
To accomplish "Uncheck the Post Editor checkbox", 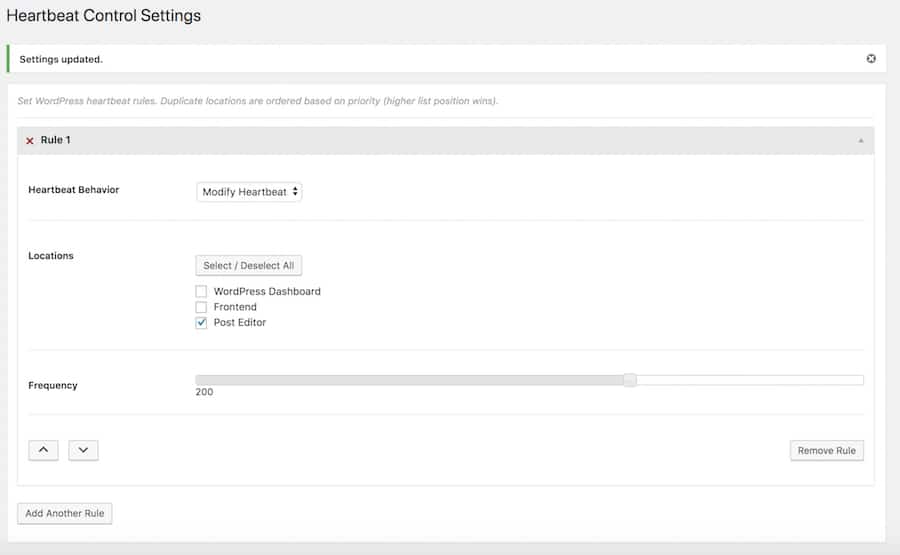I will [201, 323].
